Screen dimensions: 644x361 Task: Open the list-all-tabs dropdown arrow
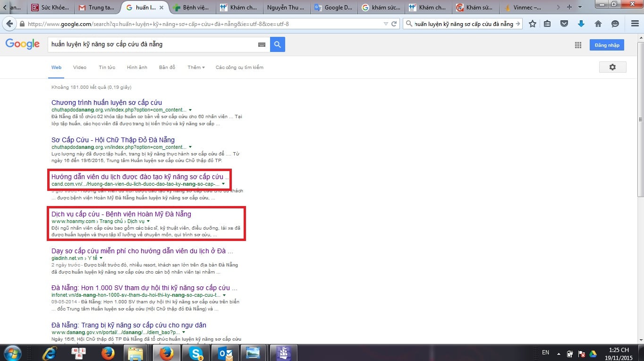580,7
